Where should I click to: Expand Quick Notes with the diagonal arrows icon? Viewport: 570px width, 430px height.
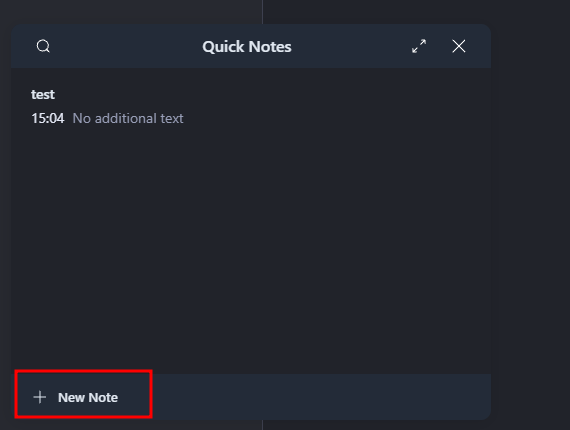coord(419,46)
